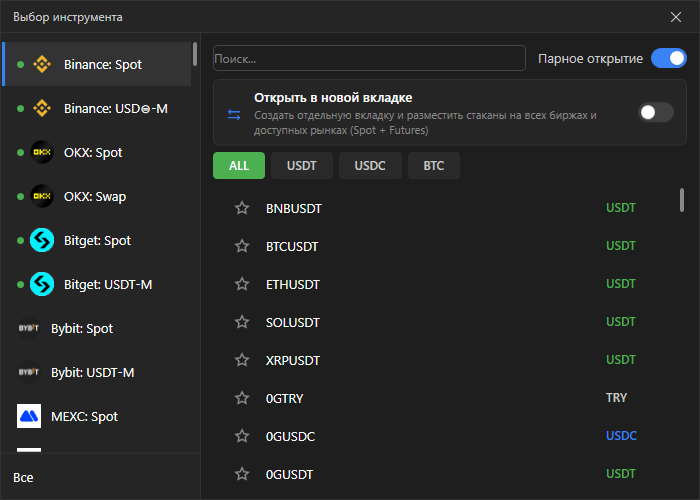Choose OKX: Swap market
Screen dimensions: 700x500
pyautogui.click(x=97, y=196)
